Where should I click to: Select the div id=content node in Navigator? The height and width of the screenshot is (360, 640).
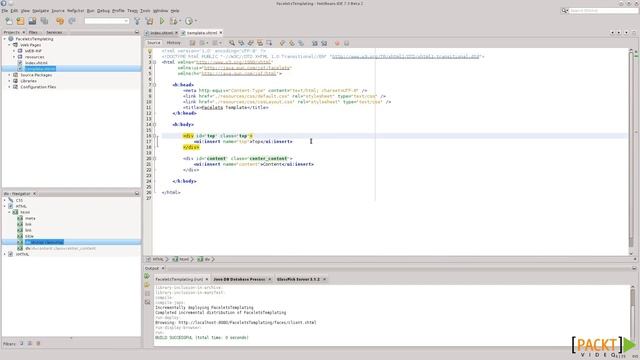pos(60,248)
